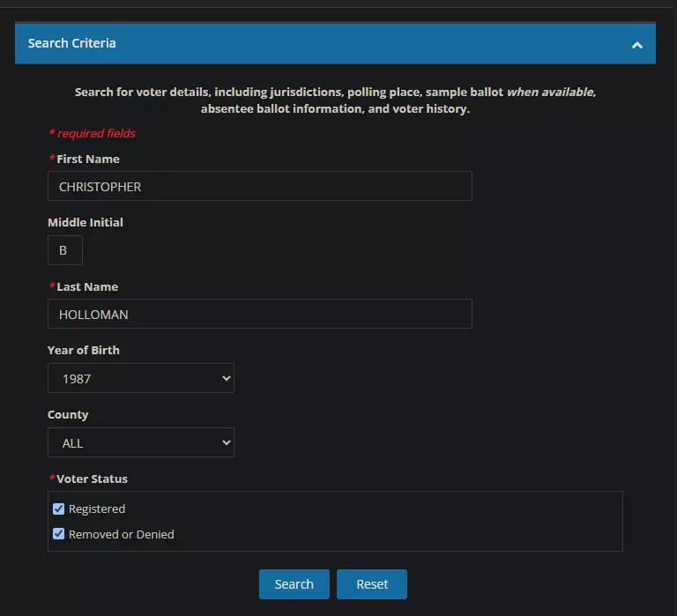Click the Middle Initial input box
The width and height of the screenshot is (677, 616).
tap(65, 250)
